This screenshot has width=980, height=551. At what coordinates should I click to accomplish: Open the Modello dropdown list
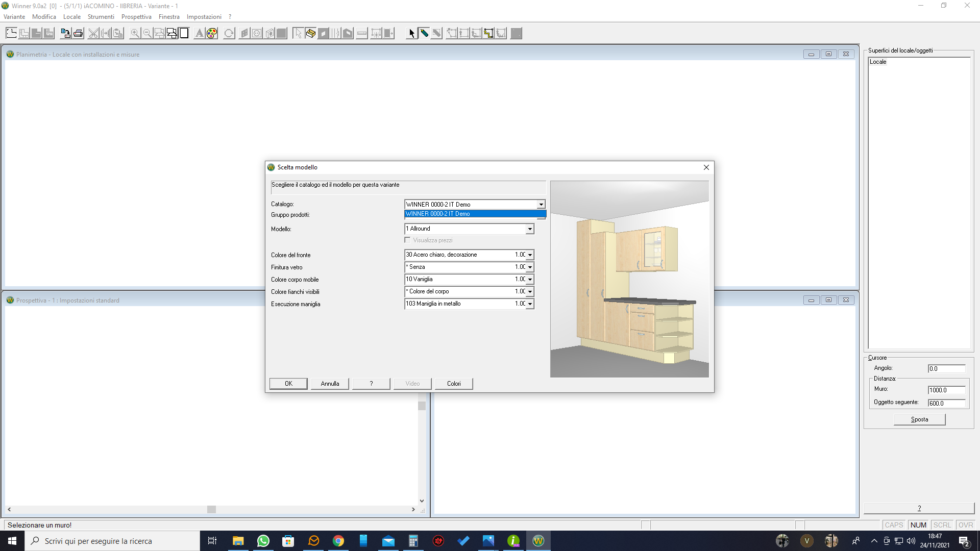530,229
